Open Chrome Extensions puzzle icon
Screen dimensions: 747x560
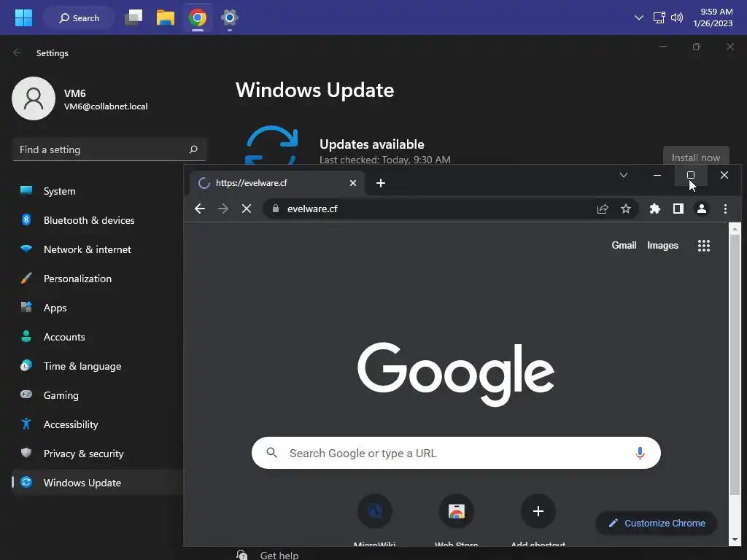pyautogui.click(x=655, y=209)
